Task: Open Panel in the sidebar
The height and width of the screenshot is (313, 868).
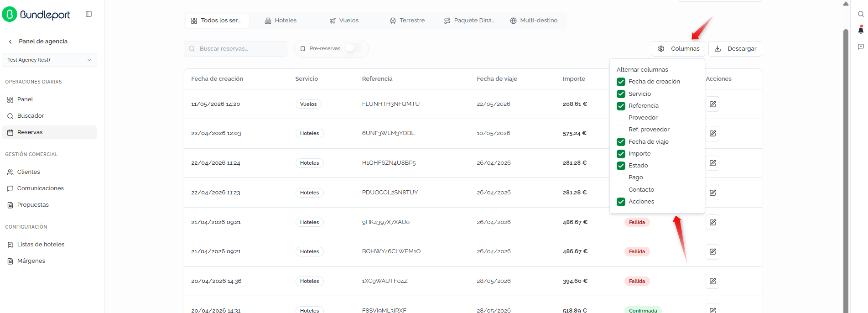Action: coord(49,99)
